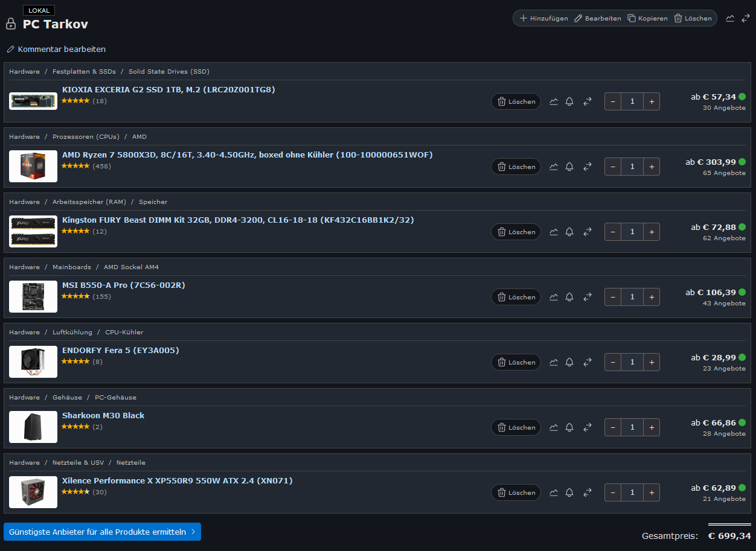The width and height of the screenshot is (756, 551).
Task: Open Prozessoren (CPUs) breadcrumb category
Action: tap(86, 136)
